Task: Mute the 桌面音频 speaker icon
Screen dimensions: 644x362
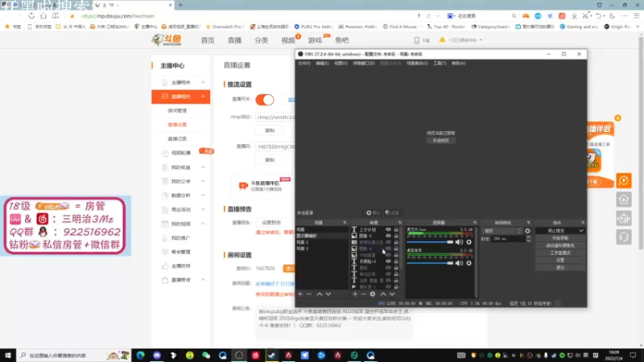Action: pyautogui.click(x=459, y=263)
